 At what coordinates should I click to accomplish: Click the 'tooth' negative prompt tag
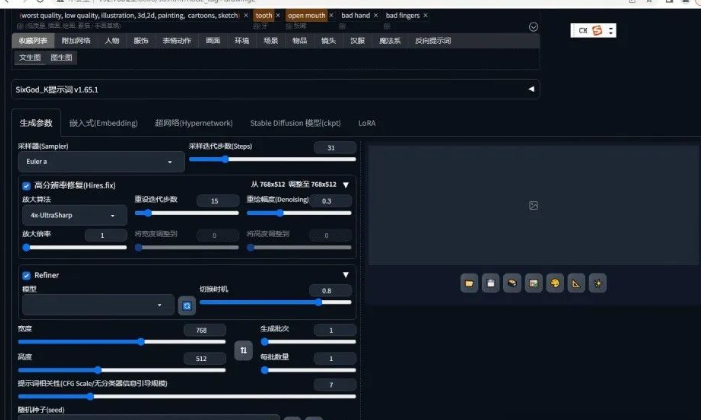[x=264, y=15]
